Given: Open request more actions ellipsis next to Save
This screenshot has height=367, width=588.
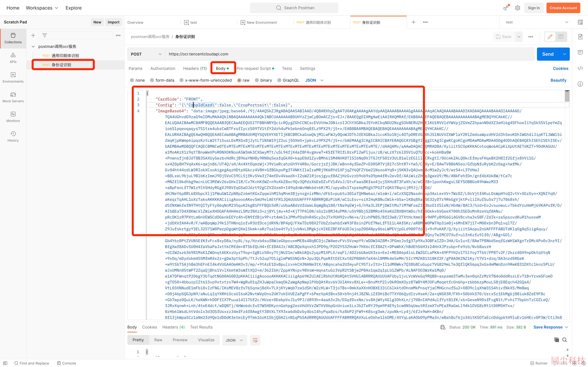Looking at the screenshot, I should pos(531,37).
